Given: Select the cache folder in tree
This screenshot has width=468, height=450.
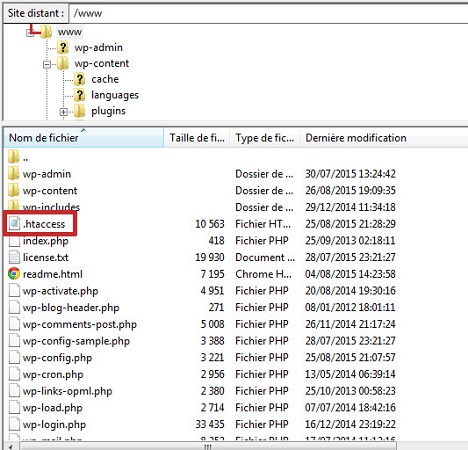Looking at the screenshot, I should [x=105, y=79].
